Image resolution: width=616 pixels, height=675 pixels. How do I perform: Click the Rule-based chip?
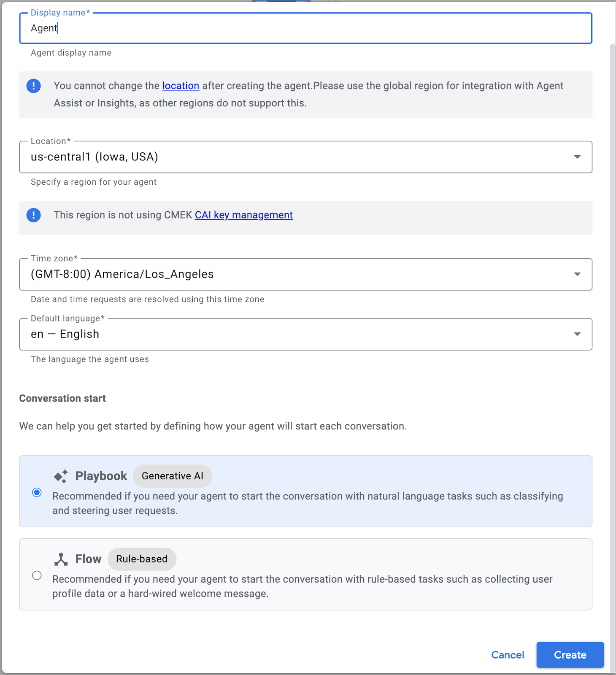[142, 559]
